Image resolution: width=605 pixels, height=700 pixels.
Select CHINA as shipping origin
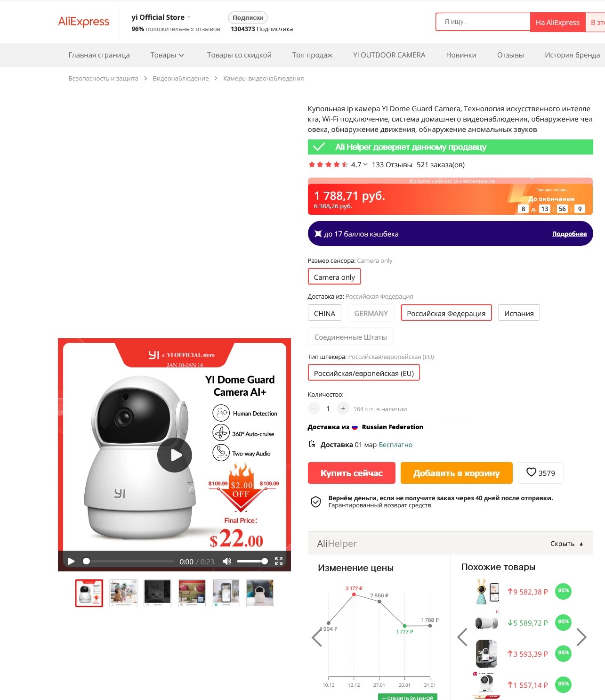324,313
